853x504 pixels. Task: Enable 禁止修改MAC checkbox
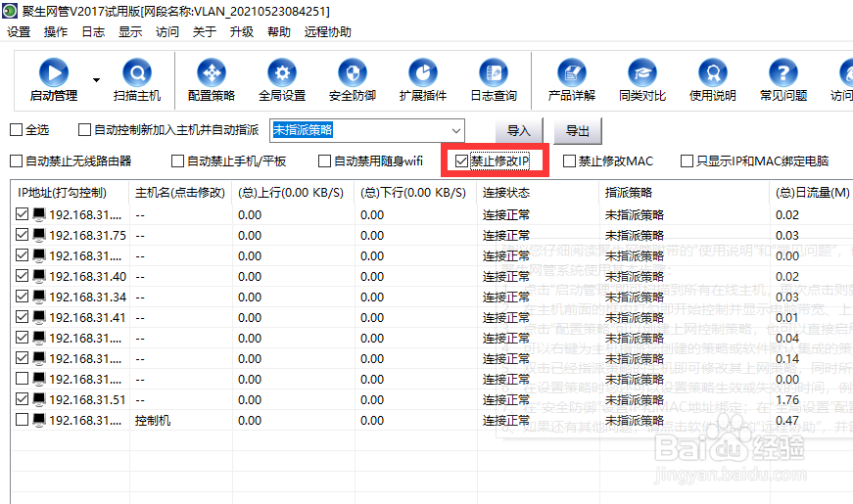coord(569,160)
